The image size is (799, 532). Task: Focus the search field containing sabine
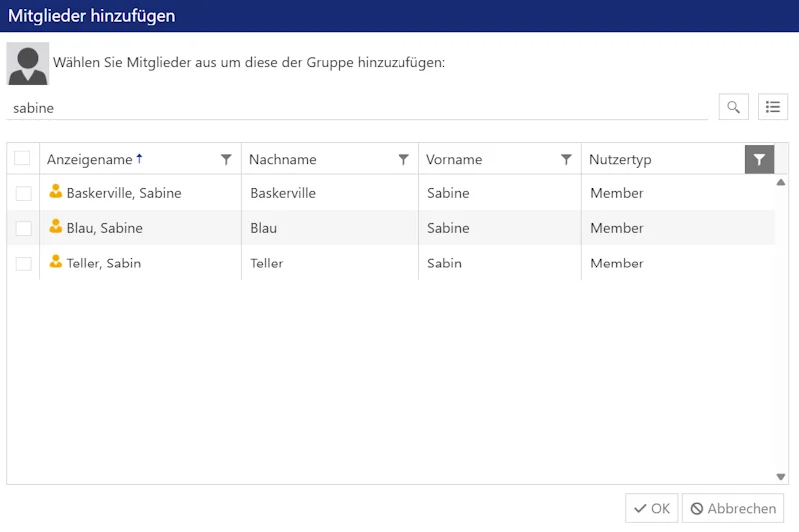[357, 108]
